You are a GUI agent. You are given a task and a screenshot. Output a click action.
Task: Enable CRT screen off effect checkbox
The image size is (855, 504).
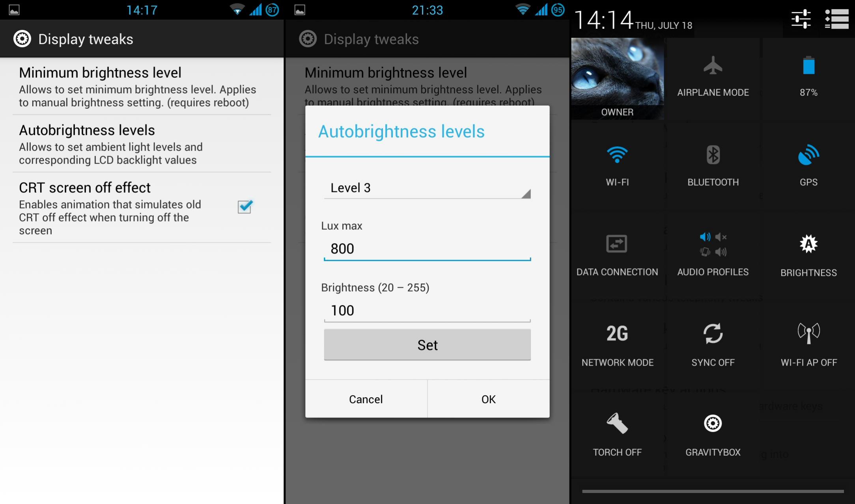[245, 206]
